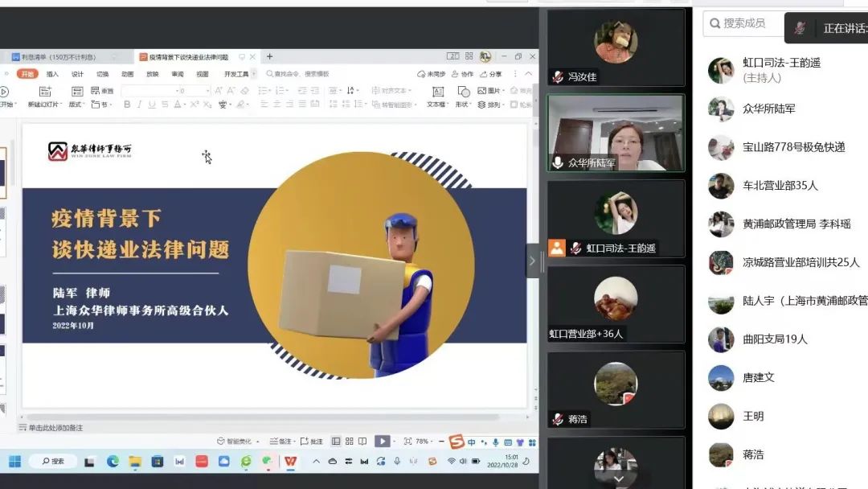This screenshot has width=868, height=489.
Task: Toggle the 备注 notes pane
Action: click(x=282, y=442)
